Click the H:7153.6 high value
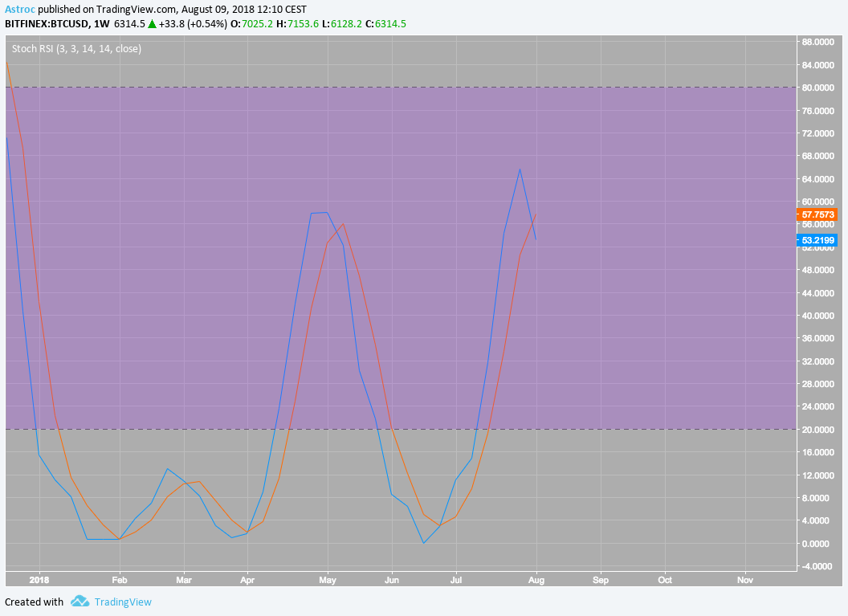The image size is (848, 616). point(297,24)
